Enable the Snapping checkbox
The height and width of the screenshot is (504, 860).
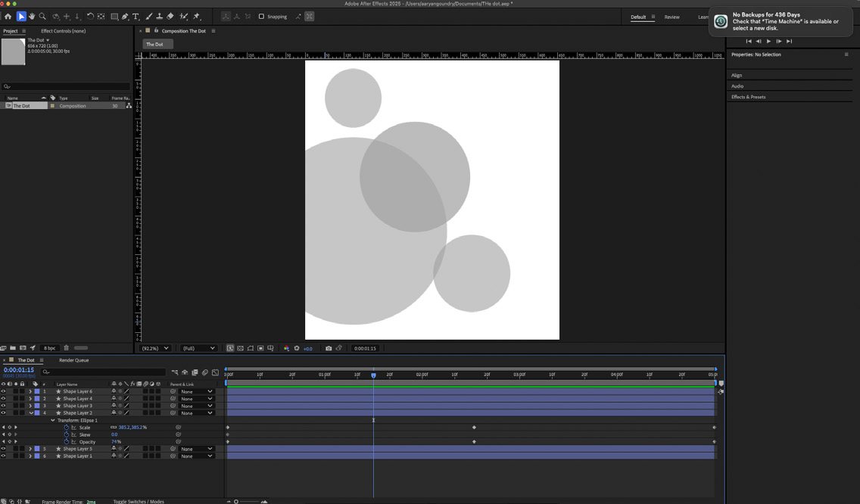pos(262,17)
